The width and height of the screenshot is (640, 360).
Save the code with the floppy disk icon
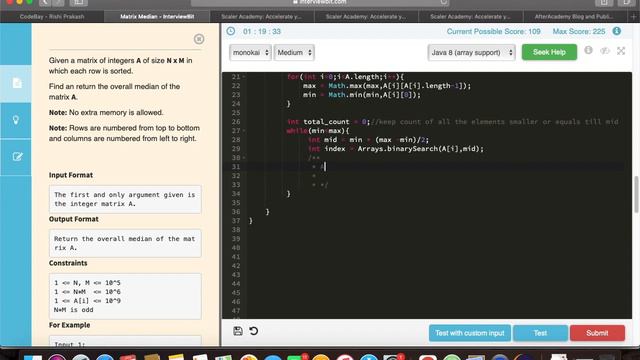(x=238, y=331)
